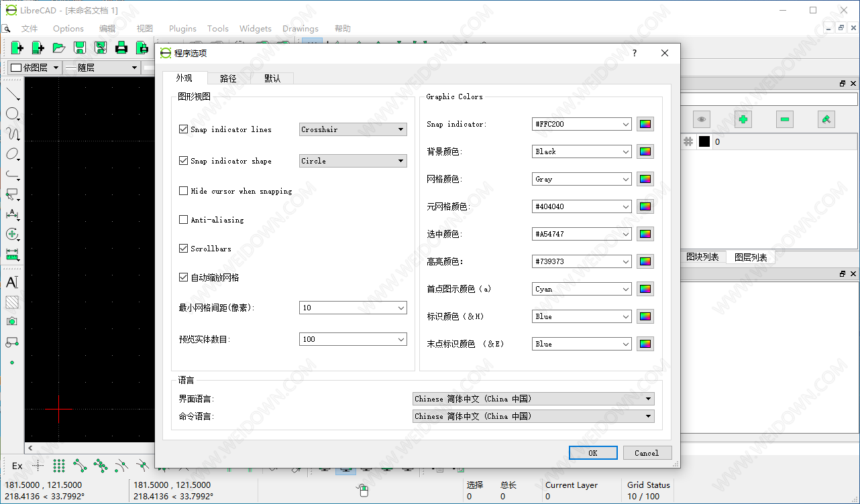Open the Plugins menu
Viewport: 860px width, 504px height.
[182, 29]
